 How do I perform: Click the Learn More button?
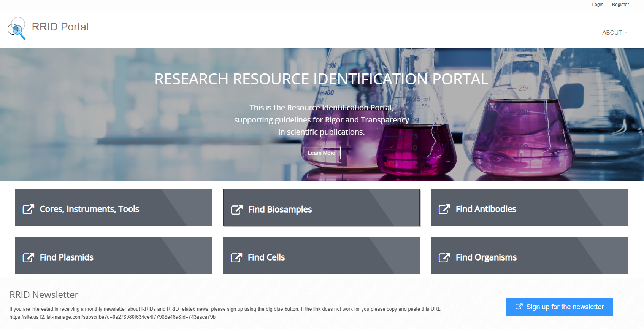coord(322,153)
